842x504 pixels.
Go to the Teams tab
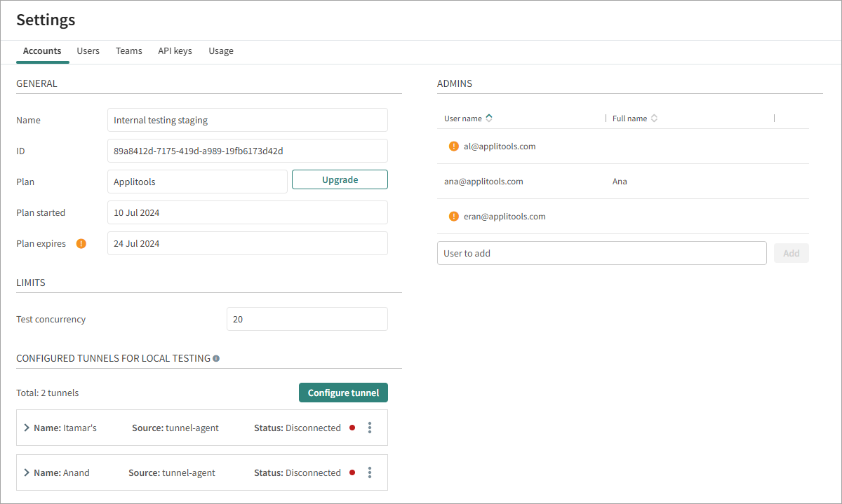129,51
